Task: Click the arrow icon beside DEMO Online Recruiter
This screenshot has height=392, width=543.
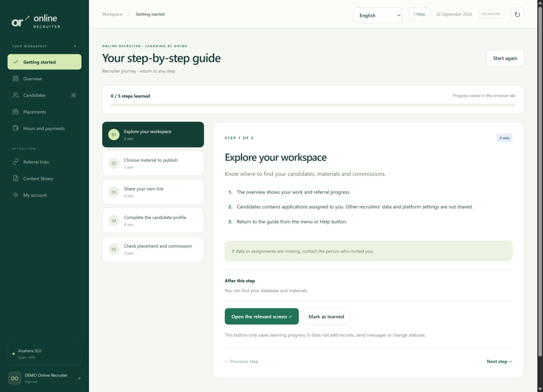Action: click(79, 378)
